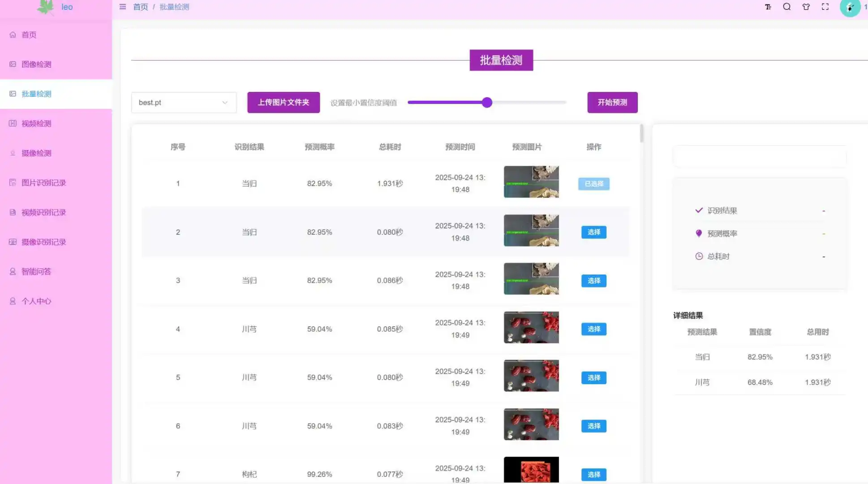Image resolution: width=868 pixels, height=484 pixels.
Task: Toggle sidebar collapse with the hamburger icon
Action: 122,7
